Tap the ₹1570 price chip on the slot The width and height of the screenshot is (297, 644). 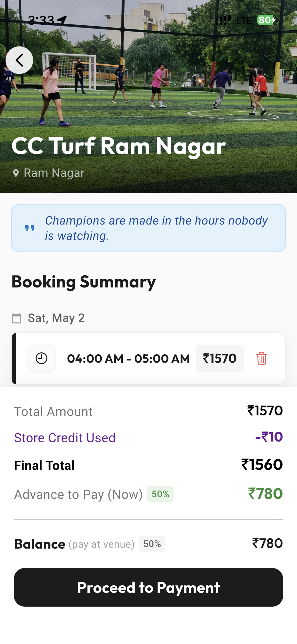click(x=219, y=358)
